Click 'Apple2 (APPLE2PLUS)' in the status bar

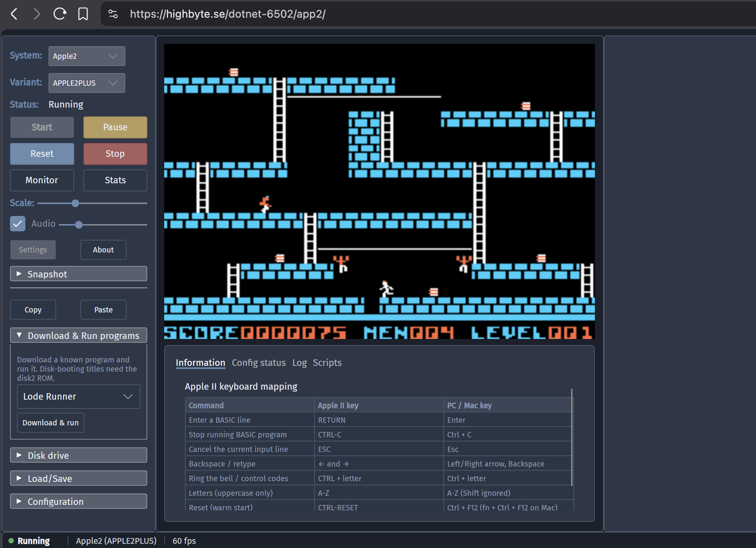(116, 541)
